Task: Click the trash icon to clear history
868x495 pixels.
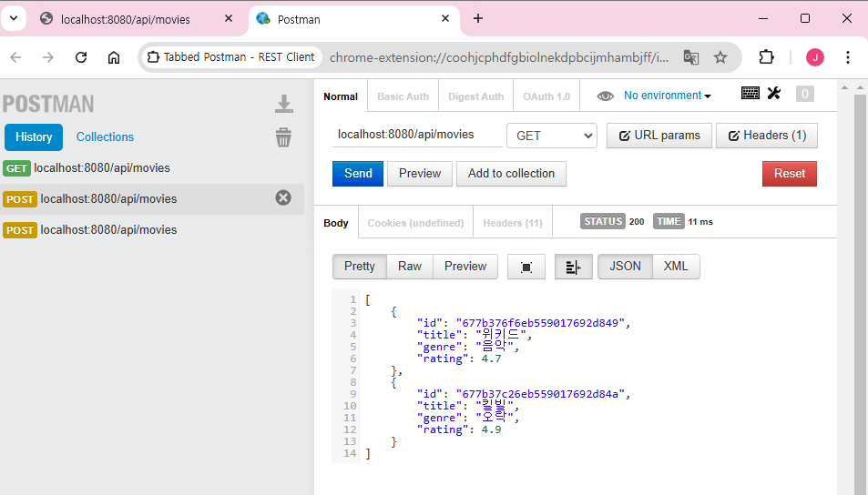Action: [283, 137]
